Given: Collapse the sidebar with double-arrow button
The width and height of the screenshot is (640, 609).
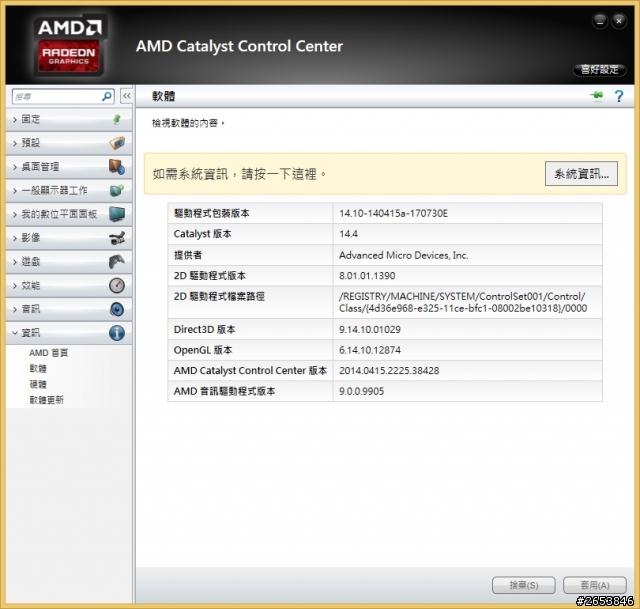Looking at the screenshot, I should (127, 96).
